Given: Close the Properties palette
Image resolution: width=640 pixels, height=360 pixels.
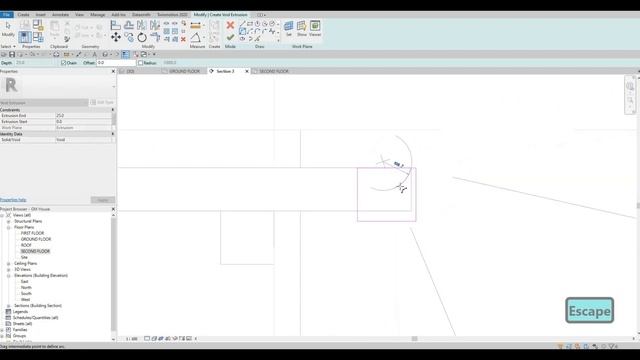Looking at the screenshot, I should point(113,71).
